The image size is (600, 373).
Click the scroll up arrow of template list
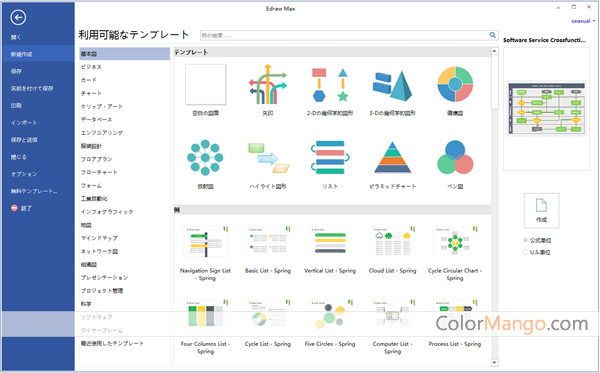pyautogui.click(x=494, y=51)
